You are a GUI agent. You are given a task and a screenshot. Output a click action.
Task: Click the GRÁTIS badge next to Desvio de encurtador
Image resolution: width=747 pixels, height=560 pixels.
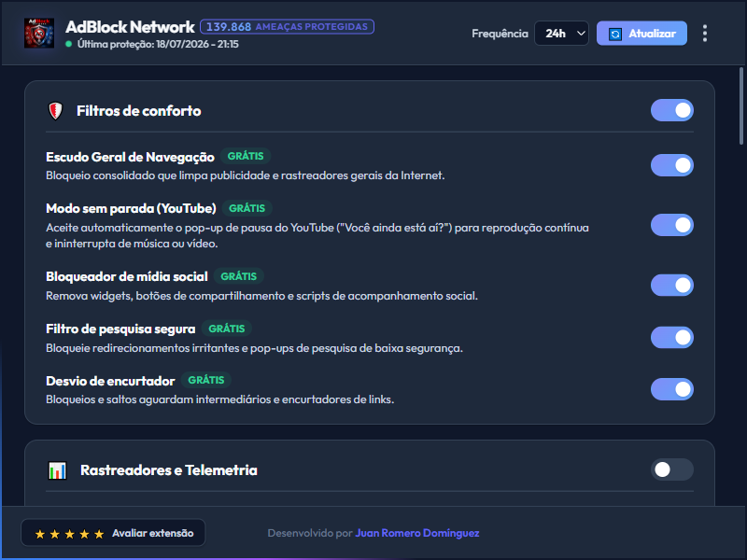(x=205, y=380)
